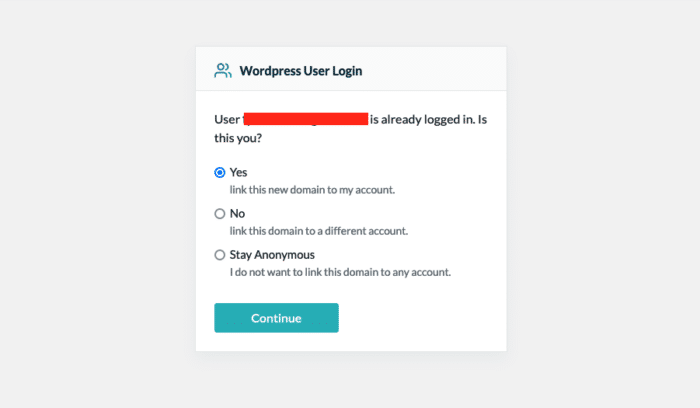Click the "is already logged in" text
Viewport: 700px width, 408px height.
pyautogui.click(x=424, y=119)
